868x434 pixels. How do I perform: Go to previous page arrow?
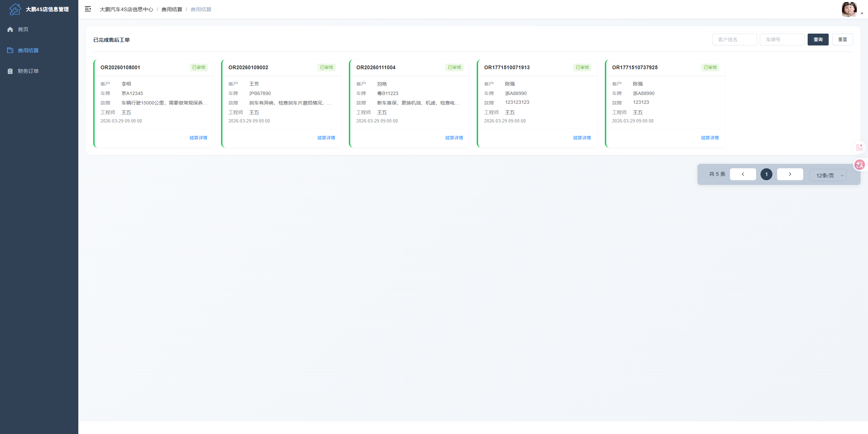pos(743,174)
